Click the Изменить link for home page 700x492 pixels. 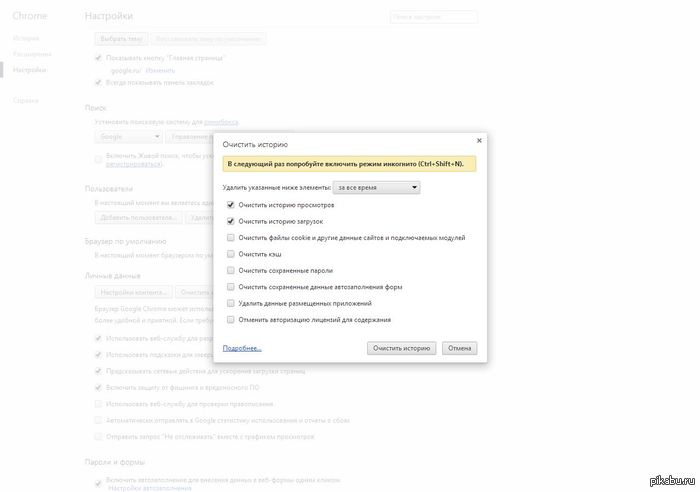pyautogui.click(x=160, y=71)
